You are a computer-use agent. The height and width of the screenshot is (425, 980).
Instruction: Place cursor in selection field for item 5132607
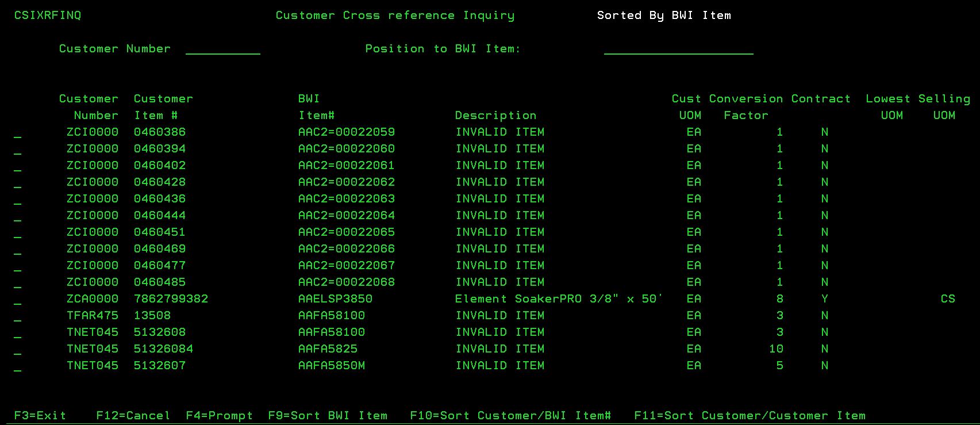[x=18, y=366]
